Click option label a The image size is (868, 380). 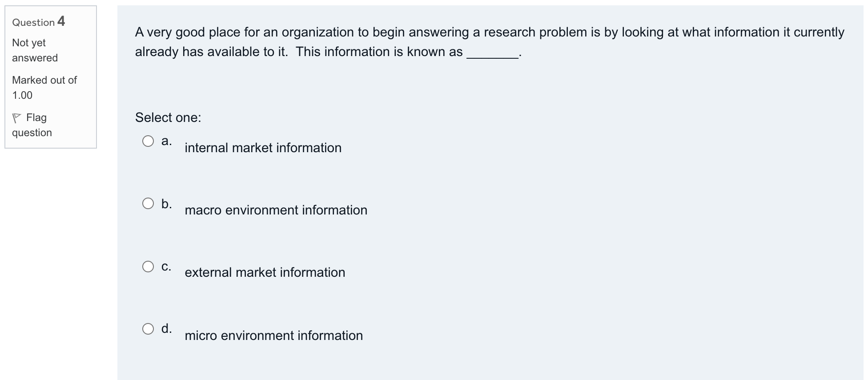pyautogui.click(x=166, y=141)
